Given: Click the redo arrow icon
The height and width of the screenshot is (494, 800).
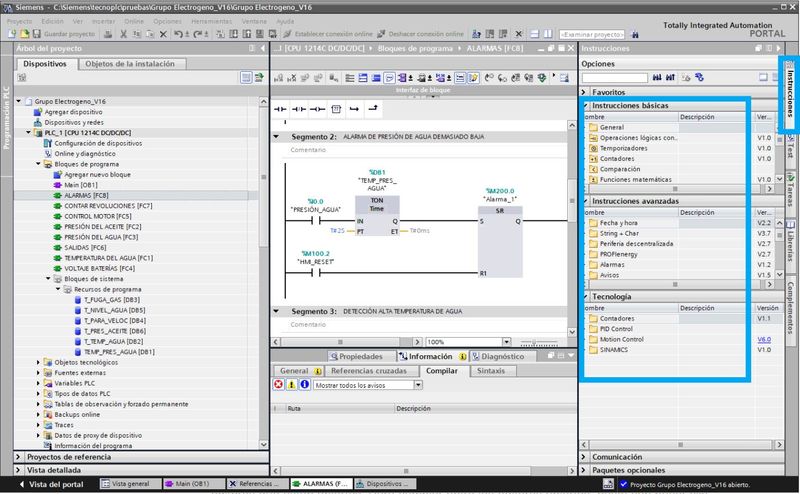Looking at the screenshot, I should pos(197,34).
